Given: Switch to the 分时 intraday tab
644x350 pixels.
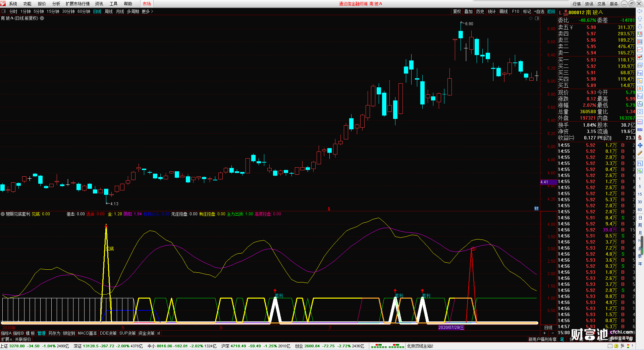Looking at the screenshot, I should pos(13,11).
